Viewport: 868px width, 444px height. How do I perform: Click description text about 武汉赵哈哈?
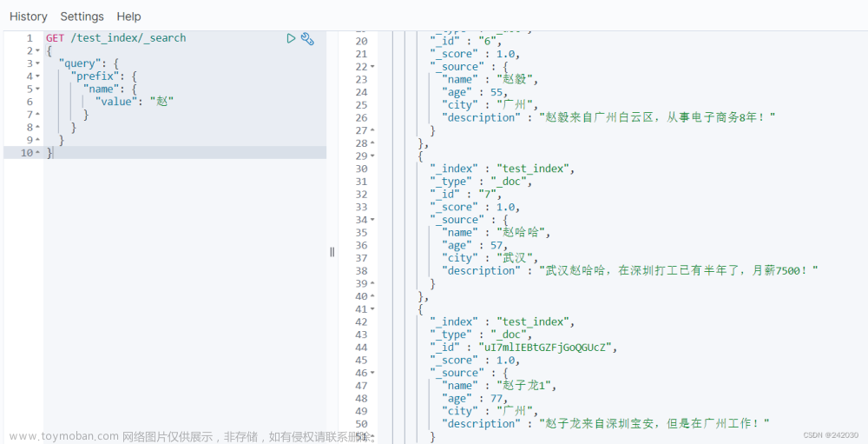[x=680, y=270]
